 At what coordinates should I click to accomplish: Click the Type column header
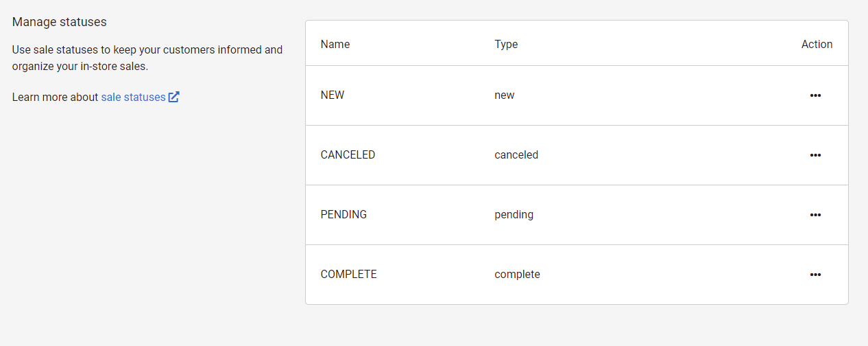pyautogui.click(x=506, y=44)
